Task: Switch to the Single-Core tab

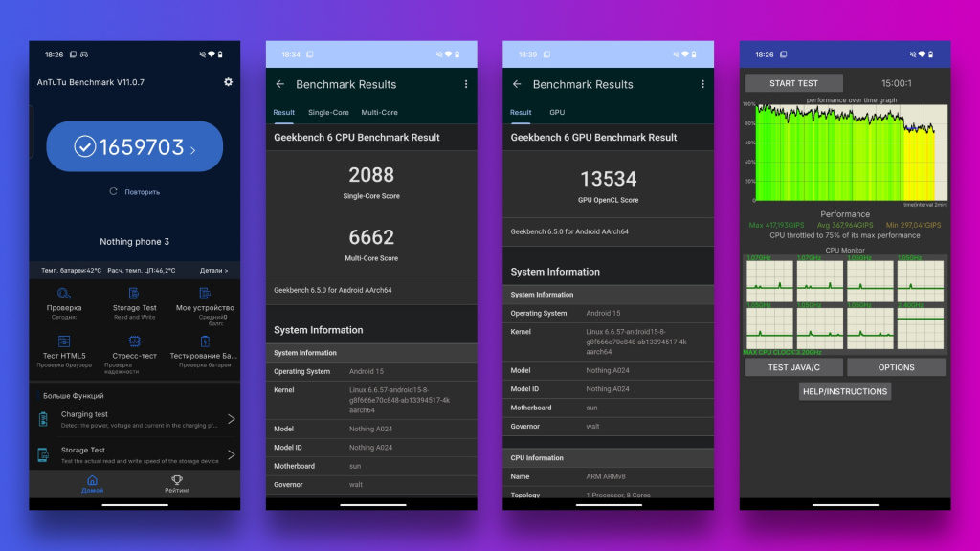Action: (x=328, y=113)
